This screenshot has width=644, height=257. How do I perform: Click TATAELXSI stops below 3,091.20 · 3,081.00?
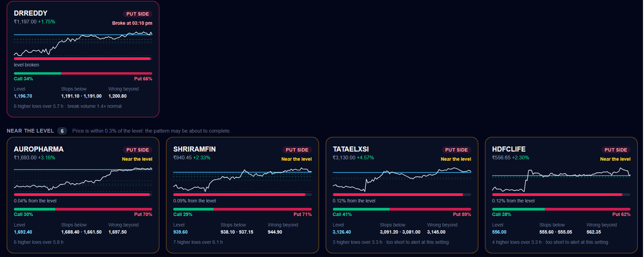click(400, 232)
